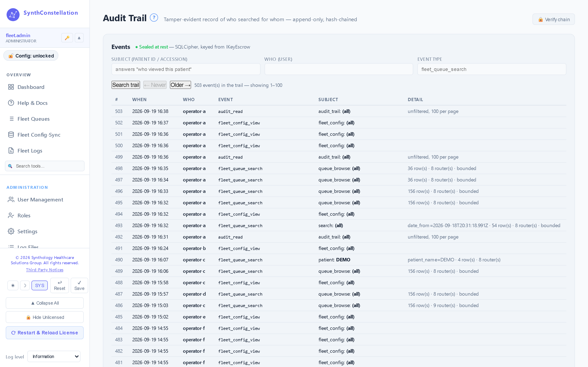
Task: Click the Verify chain button
Action: tap(553, 19)
